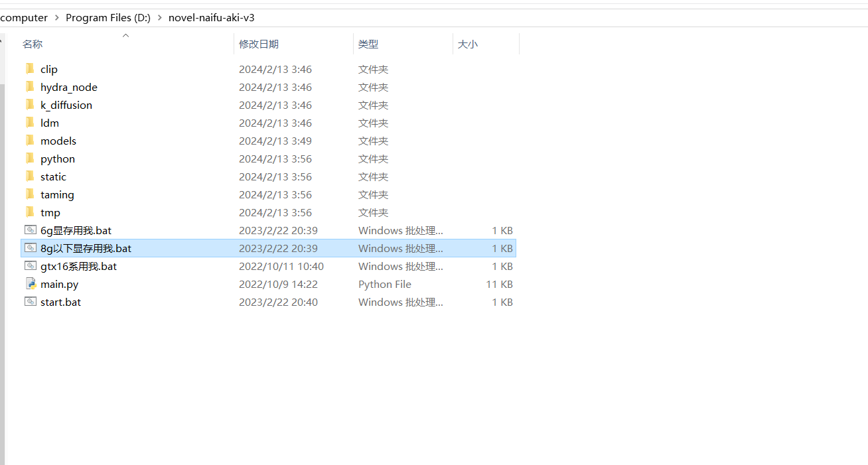Click the date 2023/2/22 20:40
The image size is (868, 465).
tap(278, 302)
